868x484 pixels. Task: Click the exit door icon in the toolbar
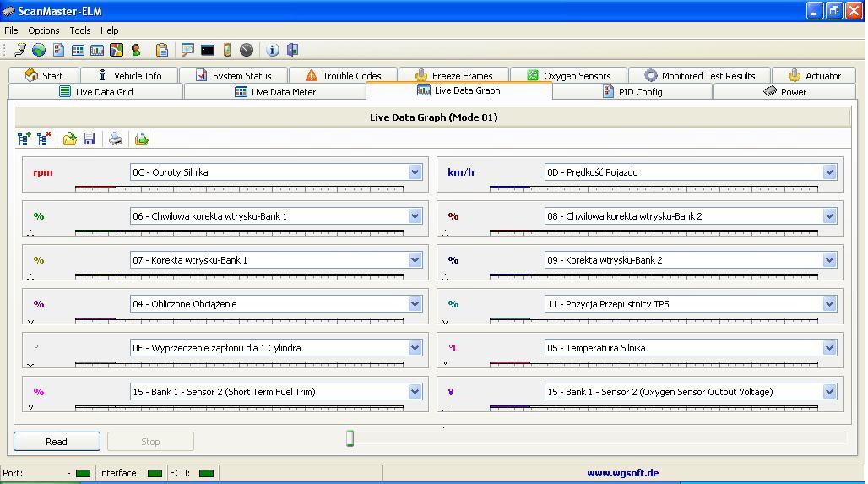(292, 51)
